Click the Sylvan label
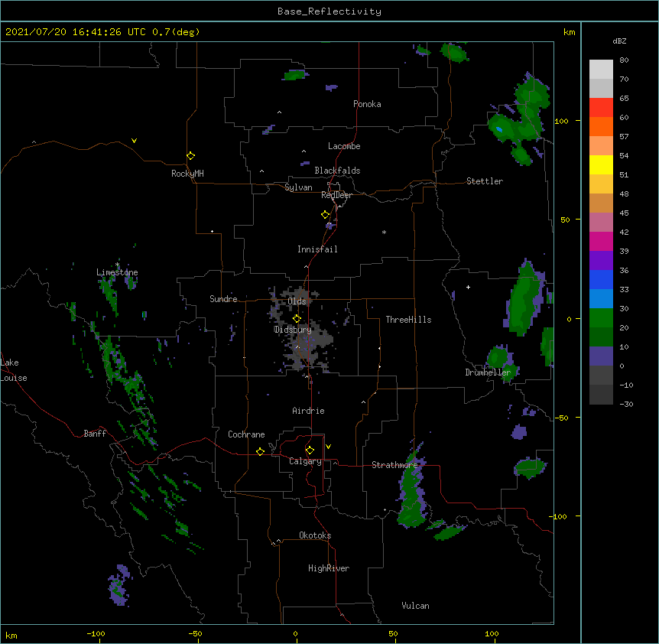Image resolution: width=659 pixels, height=644 pixels. coord(298,187)
